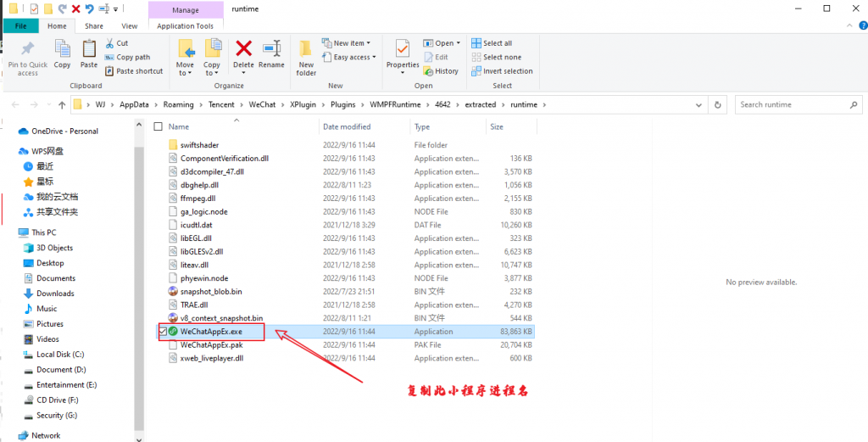Click the Manage contextual tab
The height and width of the screenshot is (442, 868).
[x=186, y=10]
